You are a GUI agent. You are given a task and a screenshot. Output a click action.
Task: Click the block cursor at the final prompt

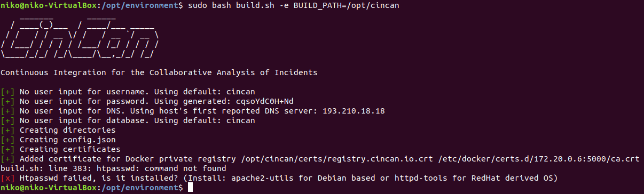(x=190, y=188)
